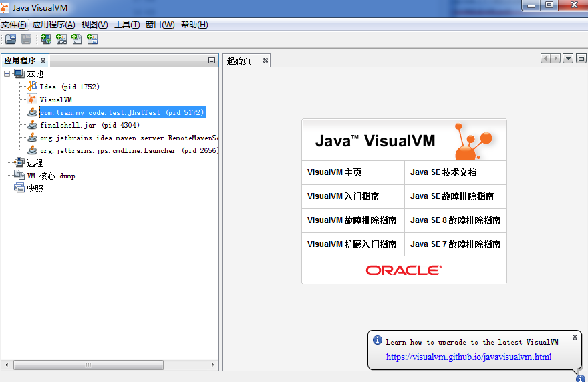The height and width of the screenshot is (382, 588).
Task: Select finalshell.jar (pid 4304) process
Action: [90, 125]
